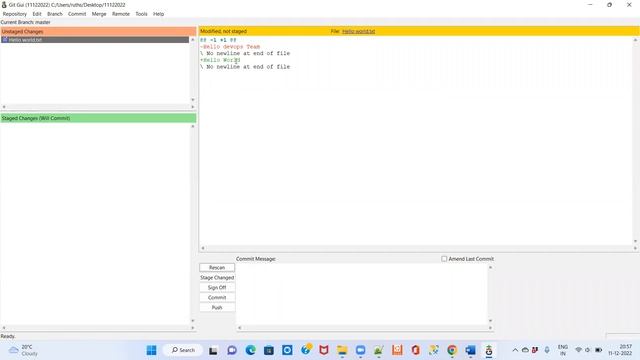Click the Hello world.txt file link in diff header

click(x=358, y=31)
